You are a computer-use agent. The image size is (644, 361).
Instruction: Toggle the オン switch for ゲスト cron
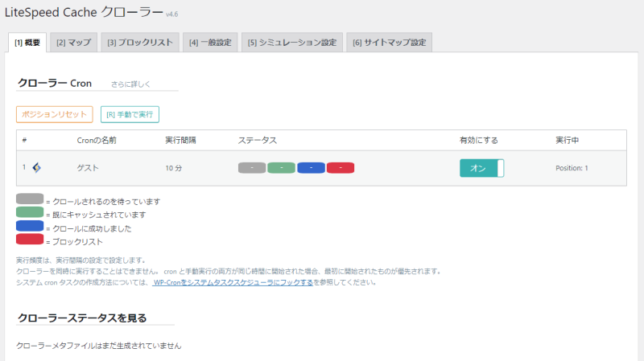pyautogui.click(x=481, y=168)
